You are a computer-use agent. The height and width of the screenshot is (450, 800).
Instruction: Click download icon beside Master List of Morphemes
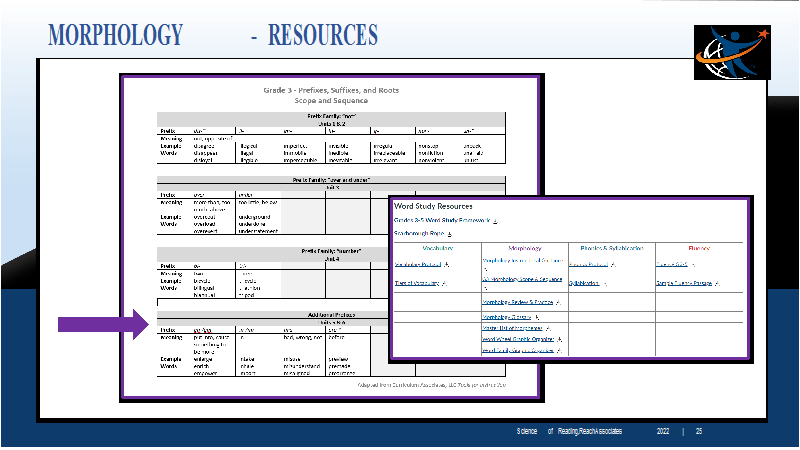click(548, 329)
